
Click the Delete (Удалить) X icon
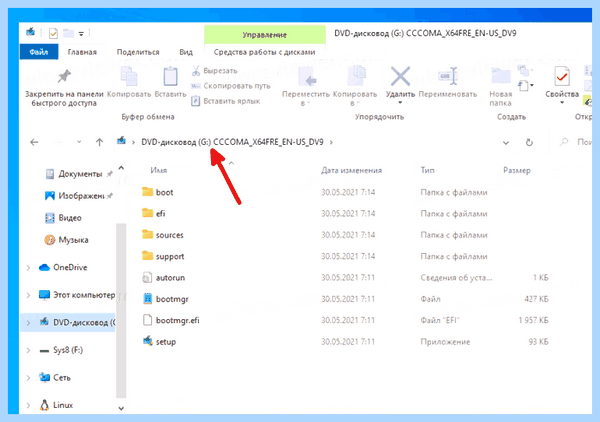coord(400,76)
